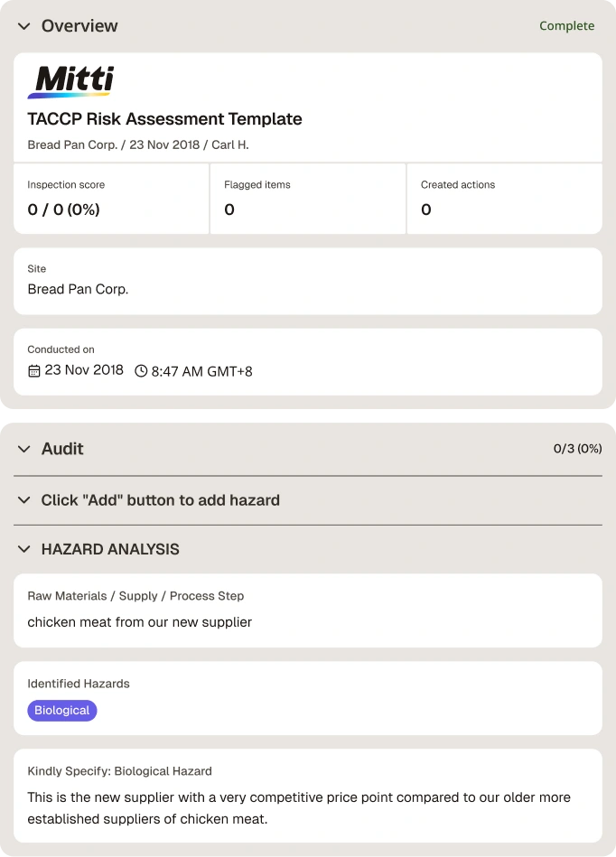Click the Complete status label
Screen dimensions: 616x857
(567, 25)
